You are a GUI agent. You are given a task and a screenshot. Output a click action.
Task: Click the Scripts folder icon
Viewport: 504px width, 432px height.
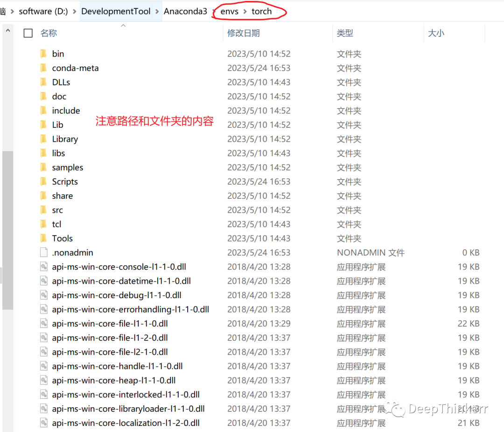coord(44,181)
